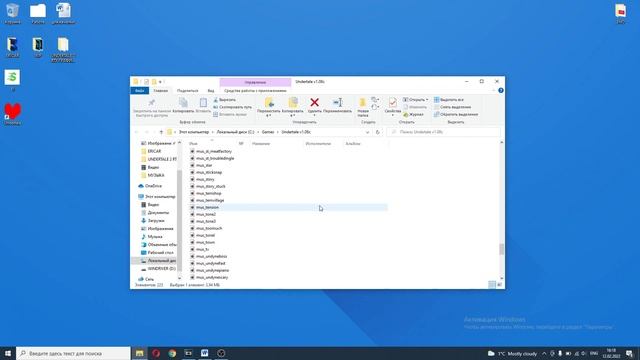This screenshot has height=360, width=640.
Task: Open the Файл ribbon tab
Action: (x=140, y=91)
